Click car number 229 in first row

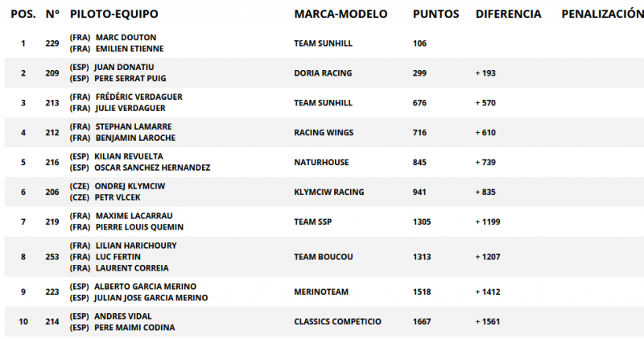click(52, 43)
